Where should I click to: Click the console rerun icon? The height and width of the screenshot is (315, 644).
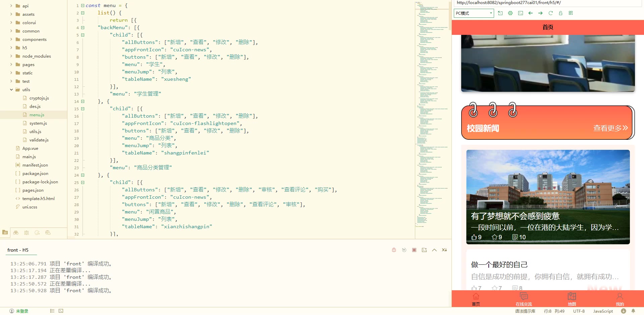point(404,250)
